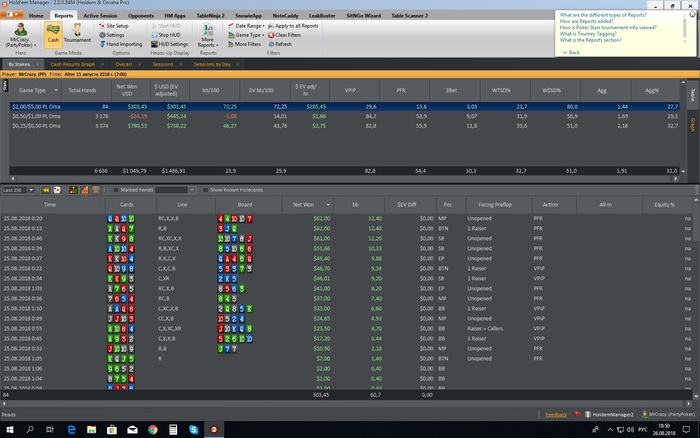Refresh the report data
Viewport: 700px width, 438px height.
pyautogui.click(x=280, y=44)
